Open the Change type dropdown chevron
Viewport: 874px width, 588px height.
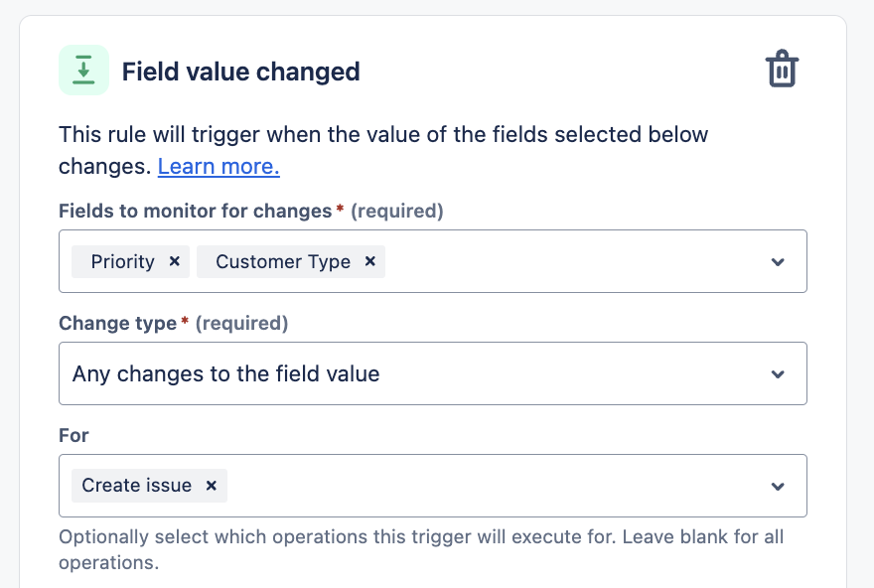(x=778, y=374)
